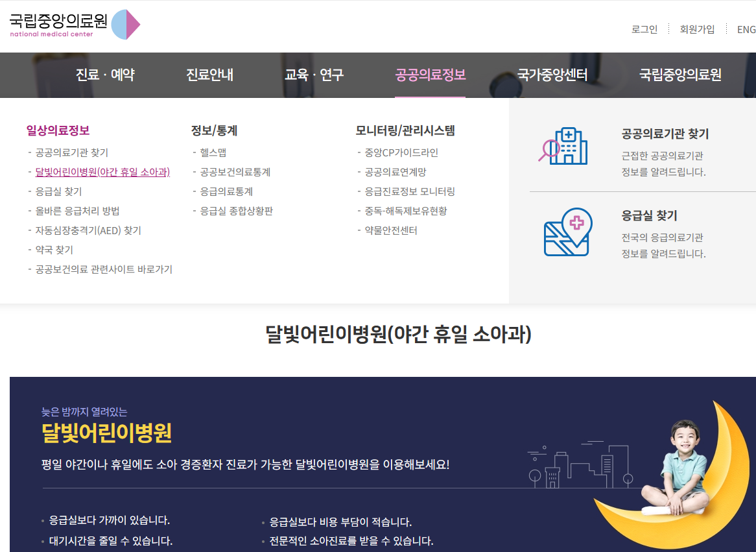The height and width of the screenshot is (552, 756).
Task: Open 자동심장충격기(AED) 찾기
Action: click(89, 230)
